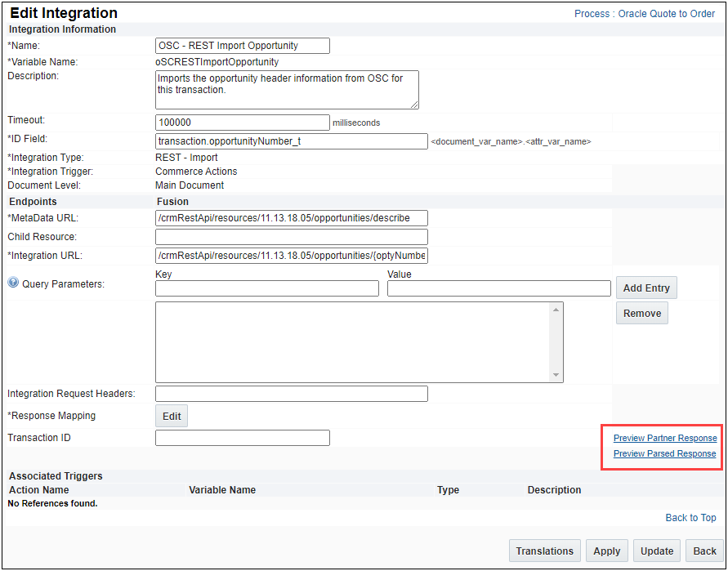Open the Preview Parsed Response link
The height and width of the screenshot is (571, 728).
pyautogui.click(x=664, y=454)
